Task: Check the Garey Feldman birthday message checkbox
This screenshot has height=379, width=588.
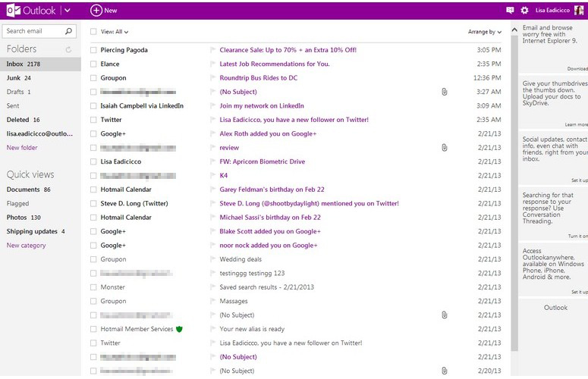Action: point(93,189)
